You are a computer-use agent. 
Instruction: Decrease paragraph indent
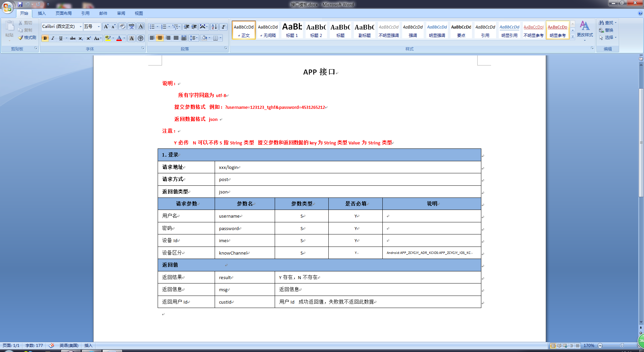point(186,27)
